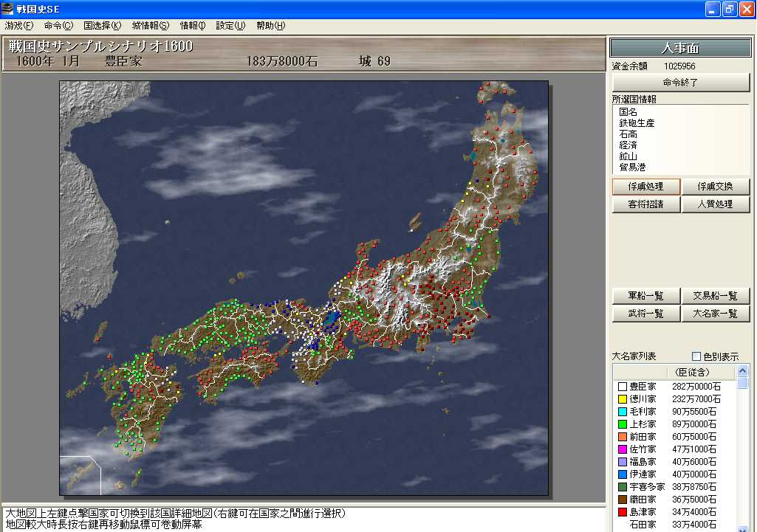Image resolution: width=757 pixels, height=532 pixels.
Task: Select 佐竹家 in the daimyo list
Action: 643,449
